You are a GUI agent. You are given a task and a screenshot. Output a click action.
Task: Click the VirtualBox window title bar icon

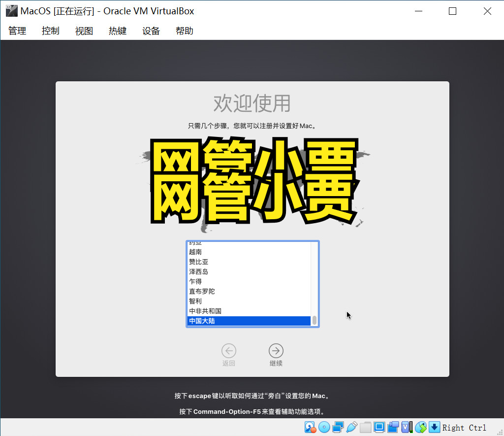pos(12,11)
